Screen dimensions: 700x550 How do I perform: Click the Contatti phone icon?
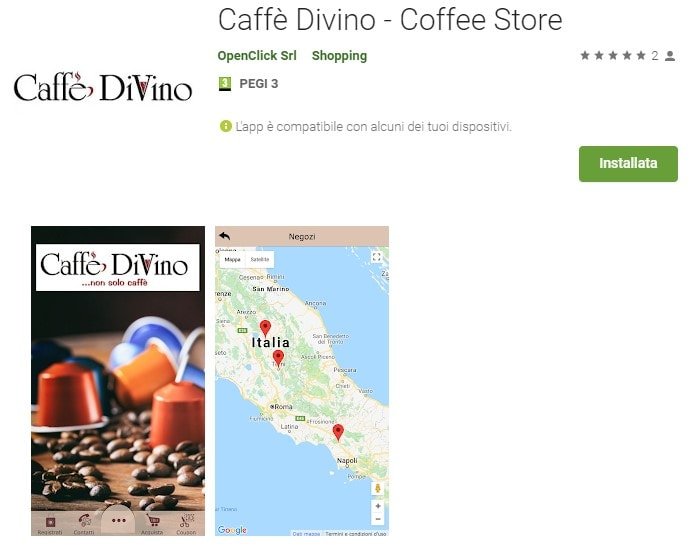click(84, 521)
